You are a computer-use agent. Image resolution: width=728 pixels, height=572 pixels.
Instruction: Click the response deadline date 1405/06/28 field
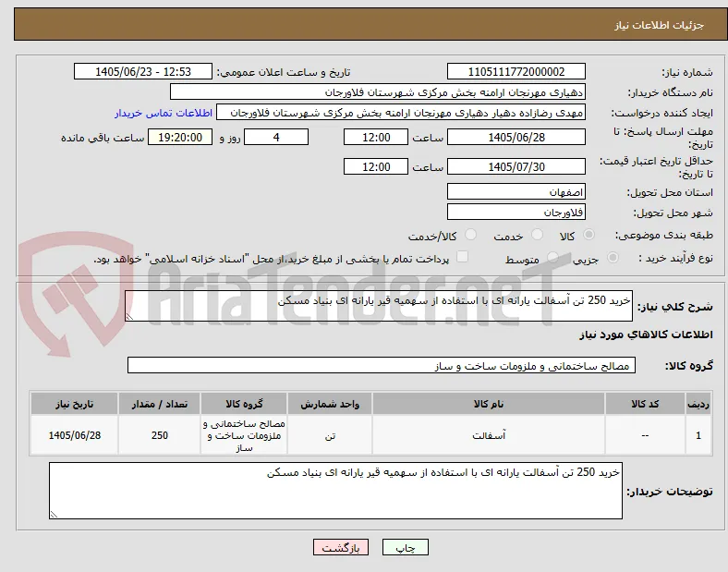[x=516, y=137]
